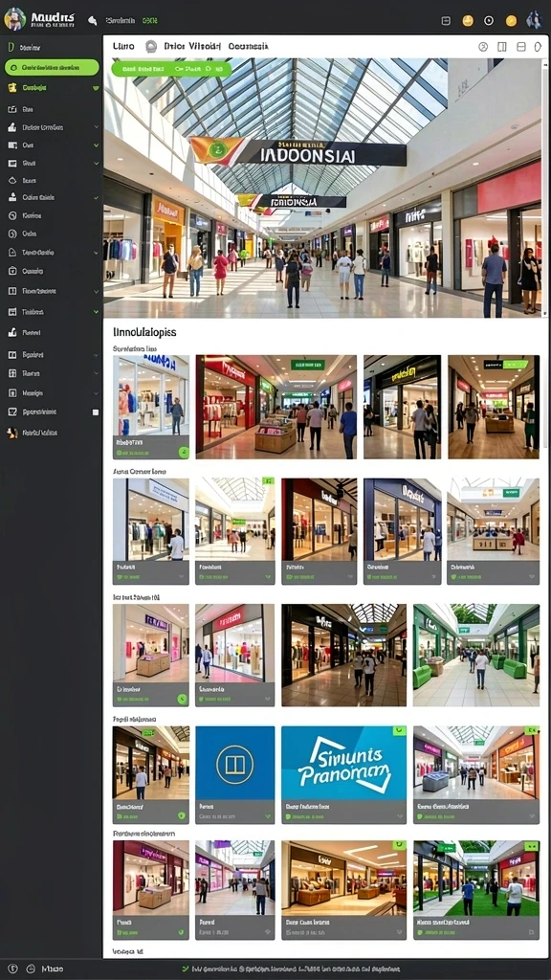Screen dimensions: 551x980
Task: Click the circled minus icon in bottom bar
Action: click(x=31, y=969)
